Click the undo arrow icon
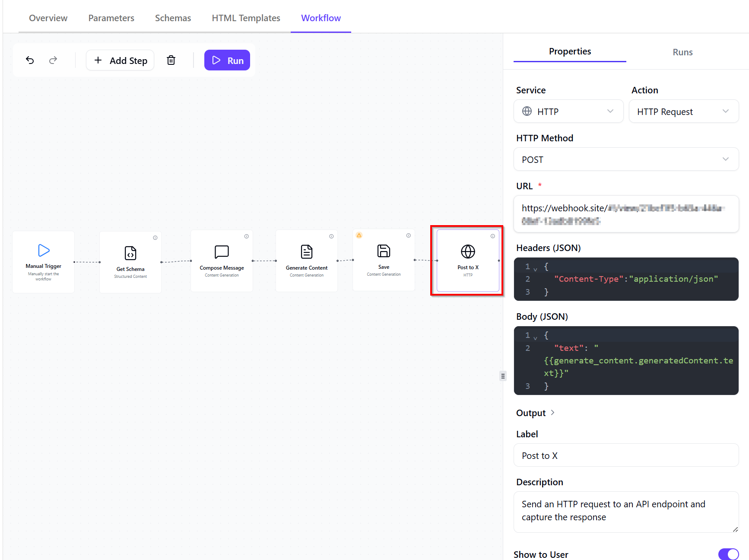This screenshot has width=749, height=560. (x=30, y=60)
